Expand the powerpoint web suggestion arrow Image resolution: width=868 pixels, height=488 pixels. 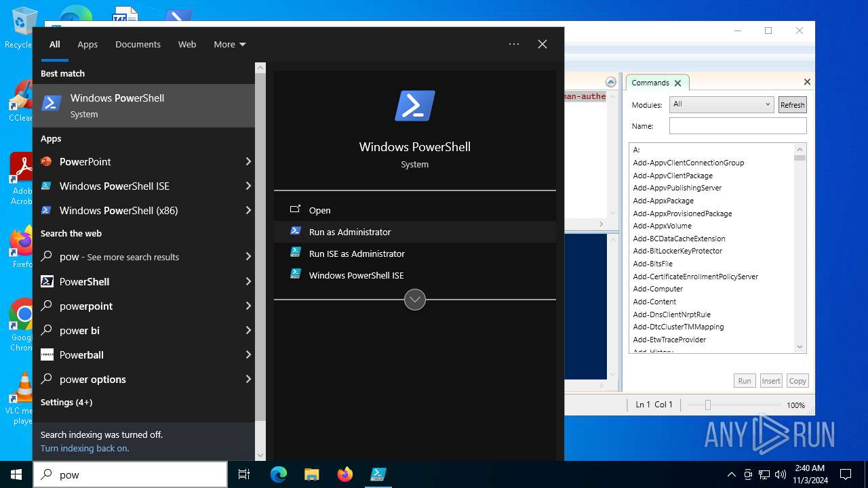click(248, 306)
